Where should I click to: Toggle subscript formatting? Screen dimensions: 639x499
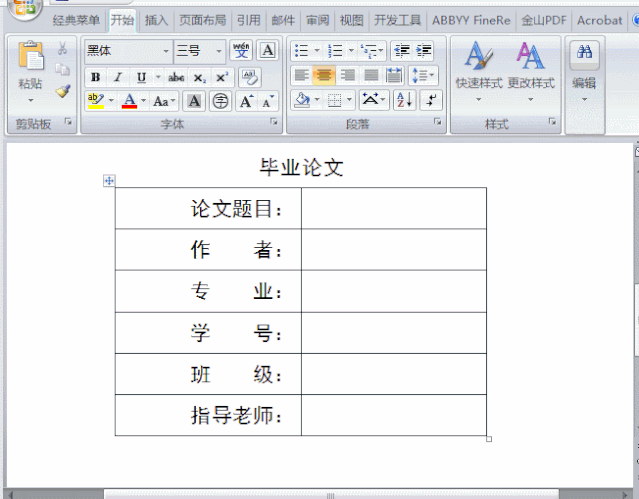(x=199, y=77)
